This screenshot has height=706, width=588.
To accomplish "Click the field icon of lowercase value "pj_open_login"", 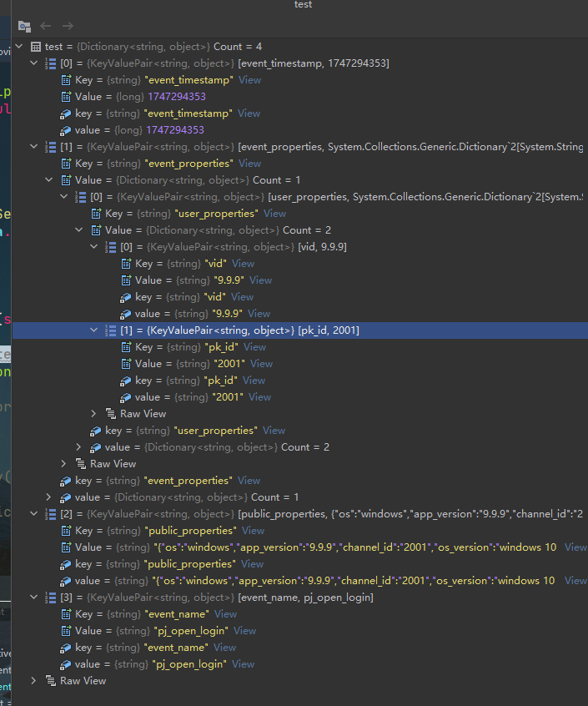I will pyautogui.click(x=66, y=664).
